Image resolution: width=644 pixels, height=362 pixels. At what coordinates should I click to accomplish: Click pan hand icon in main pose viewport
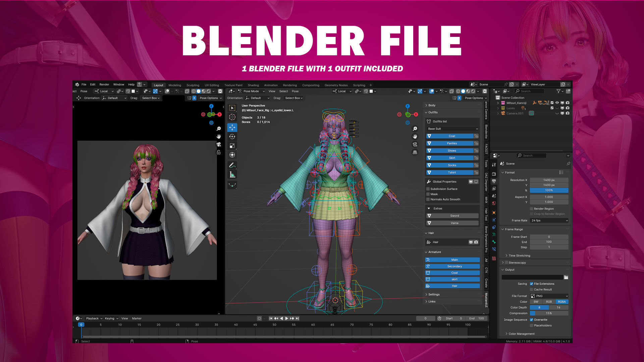pyautogui.click(x=415, y=136)
